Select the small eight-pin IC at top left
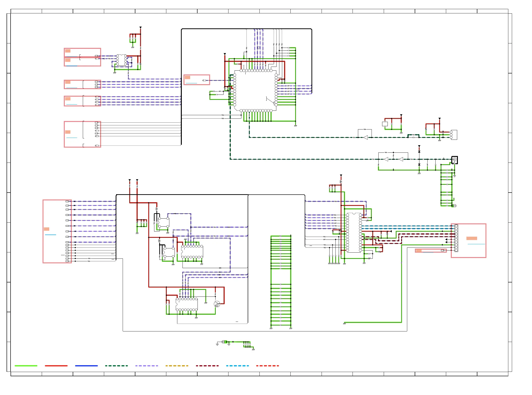 [x=122, y=60]
